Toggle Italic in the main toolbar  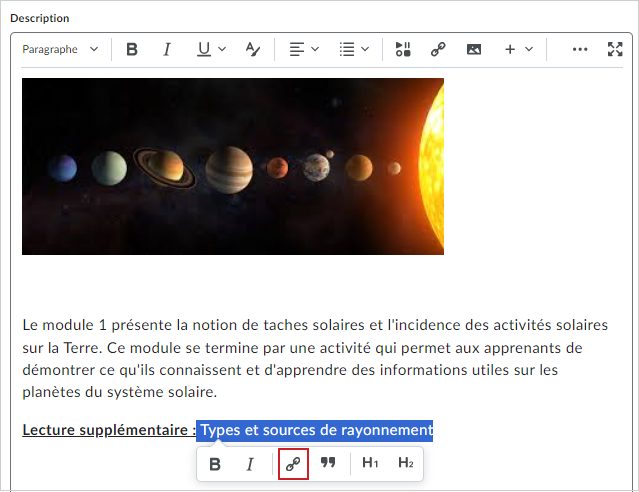(167, 49)
